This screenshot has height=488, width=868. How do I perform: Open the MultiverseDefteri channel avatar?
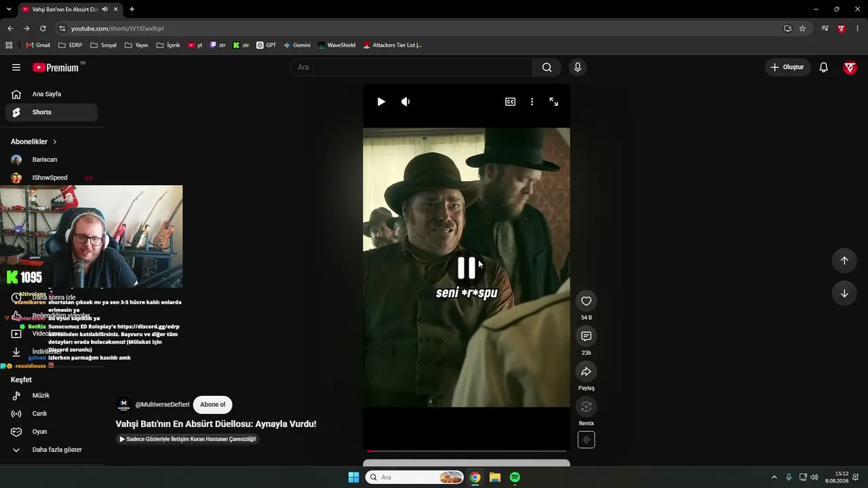123,405
